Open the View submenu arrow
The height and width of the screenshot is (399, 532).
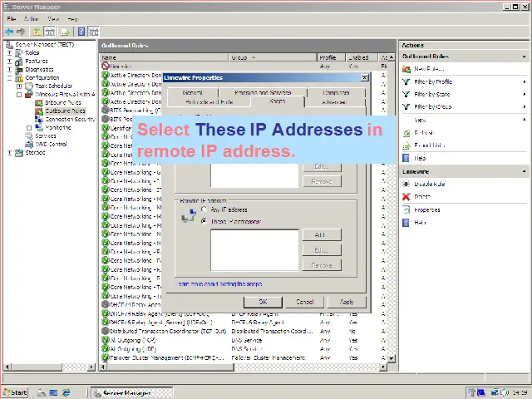pyautogui.click(x=525, y=120)
